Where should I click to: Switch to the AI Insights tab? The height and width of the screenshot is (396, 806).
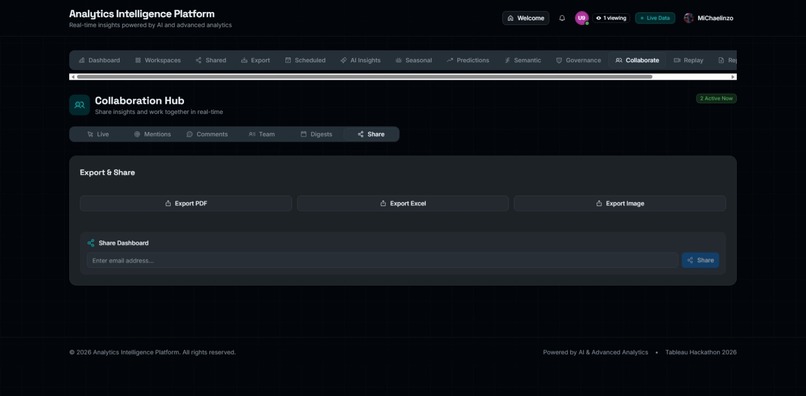pyautogui.click(x=360, y=60)
